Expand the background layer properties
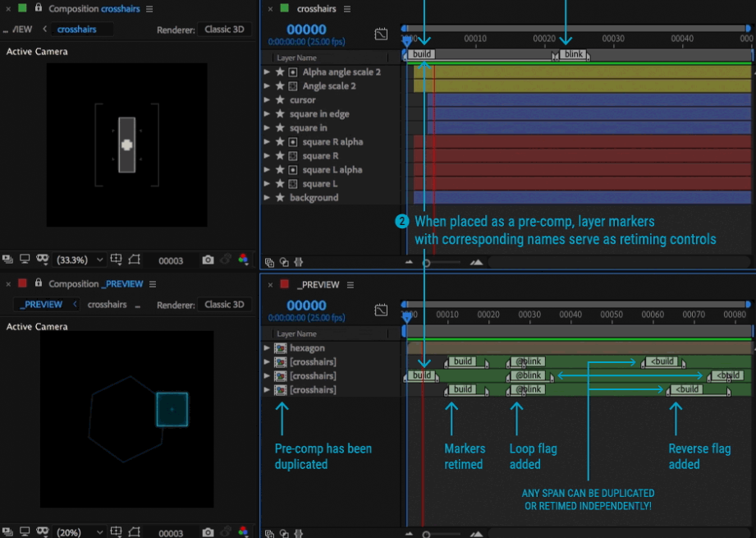Image resolution: width=756 pixels, height=538 pixels. tap(267, 197)
